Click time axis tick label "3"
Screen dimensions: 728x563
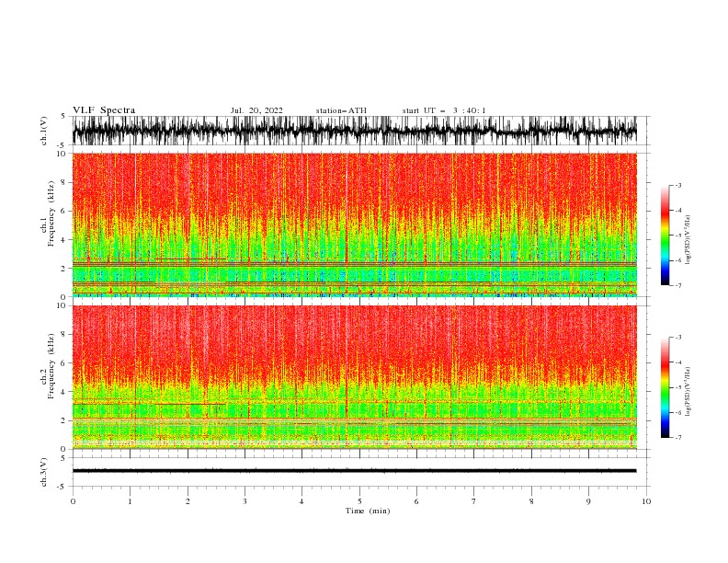pos(245,501)
